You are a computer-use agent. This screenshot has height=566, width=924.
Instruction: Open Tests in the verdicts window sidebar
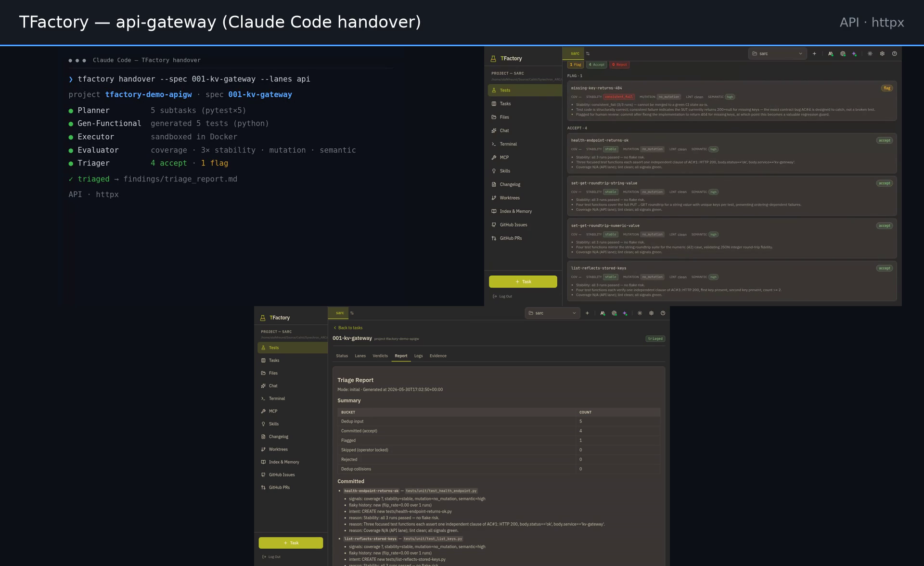point(525,90)
